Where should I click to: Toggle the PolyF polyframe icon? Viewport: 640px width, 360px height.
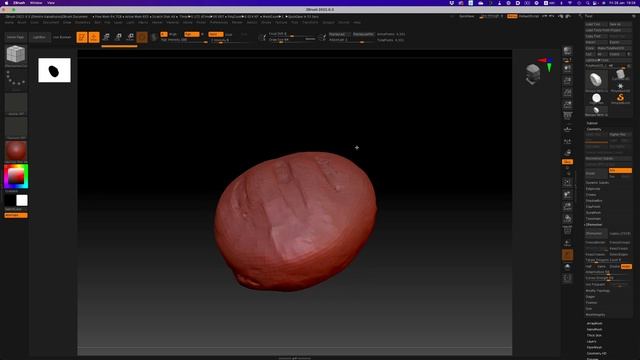point(567,231)
